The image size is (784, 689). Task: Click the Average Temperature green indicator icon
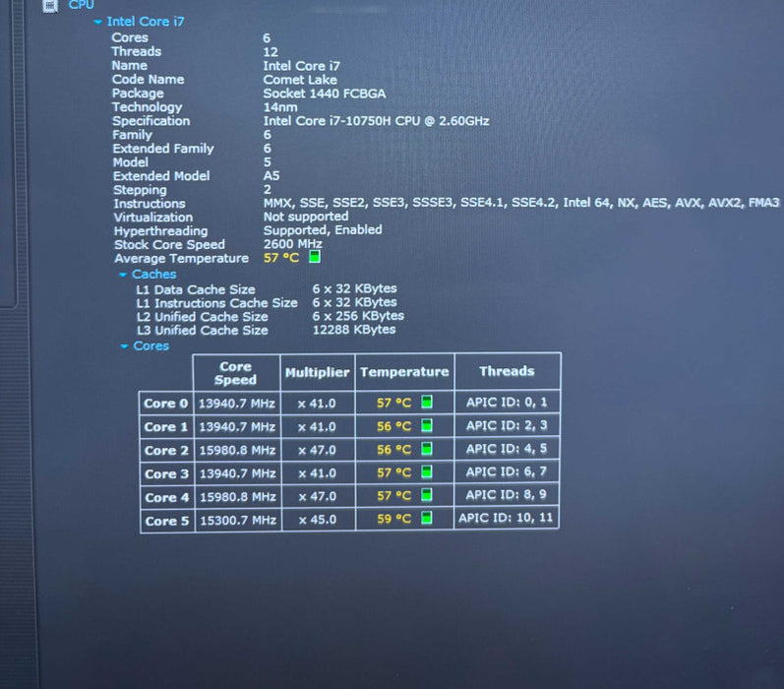(315, 257)
